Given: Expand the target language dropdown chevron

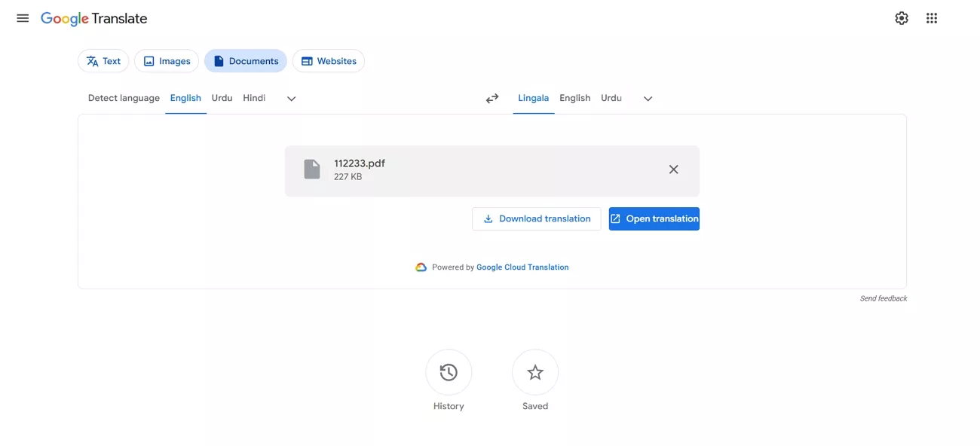Looking at the screenshot, I should pos(648,98).
